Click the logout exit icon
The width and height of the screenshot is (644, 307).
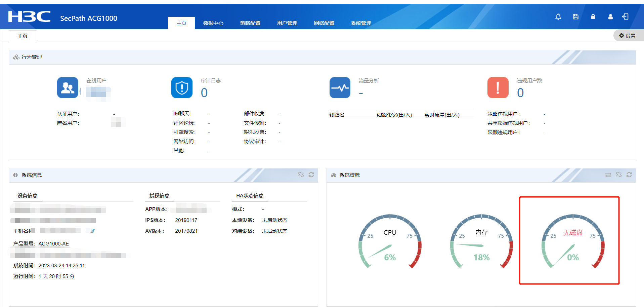click(625, 17)
